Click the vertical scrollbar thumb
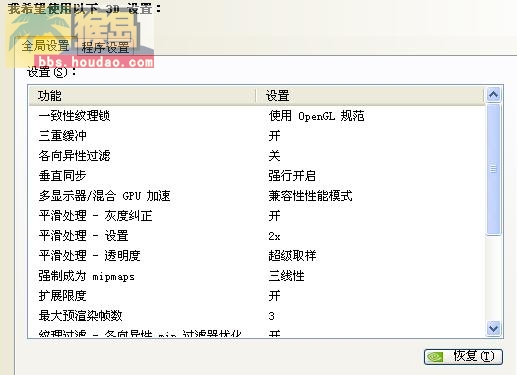The image size is (517, 375). click(493, 169)
